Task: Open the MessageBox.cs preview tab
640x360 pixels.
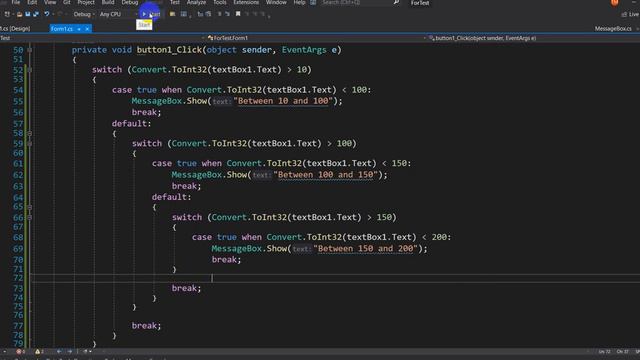Action: coord(613,29)
